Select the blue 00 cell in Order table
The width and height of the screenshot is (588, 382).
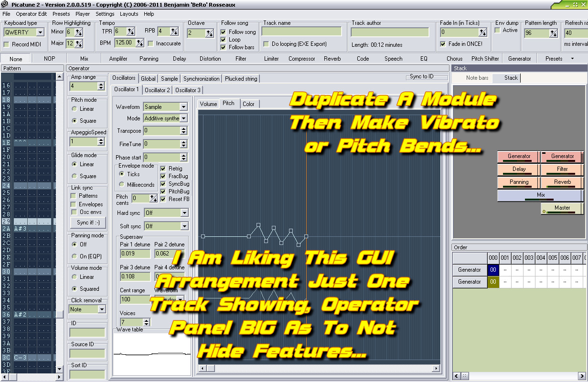click(x=493, y=270)
